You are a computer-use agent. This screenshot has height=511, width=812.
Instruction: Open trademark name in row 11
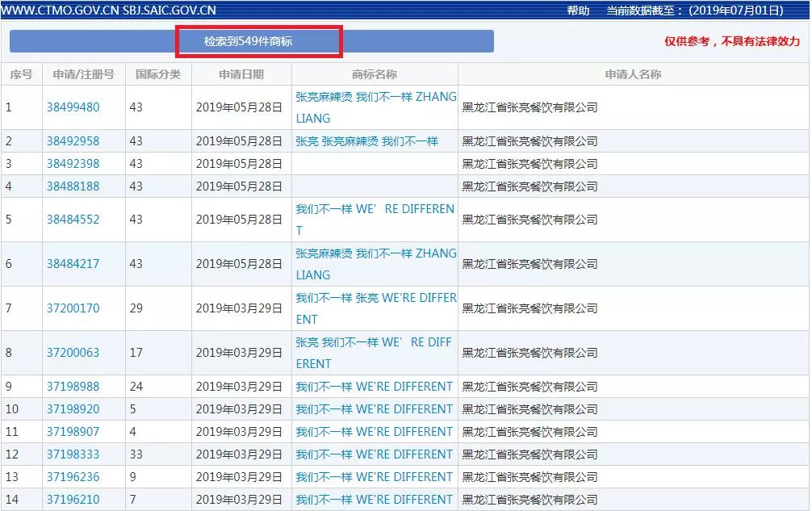(x=374, y=432)
